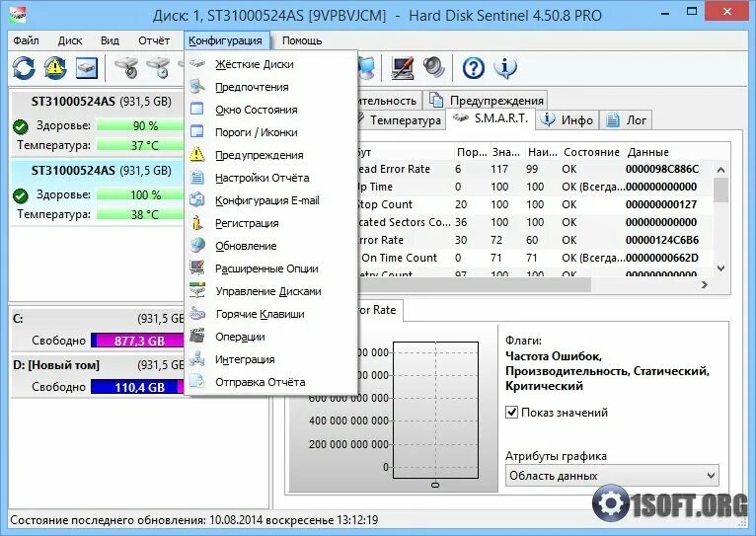This screenshot has height=536, width=756.
Task: Click data value 0000098C886C
Action: (x=662, y=169)
